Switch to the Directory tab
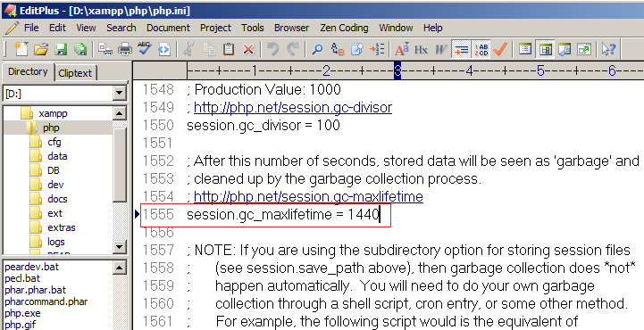This screenshot has height=330, width=644. tap(28, 71)
